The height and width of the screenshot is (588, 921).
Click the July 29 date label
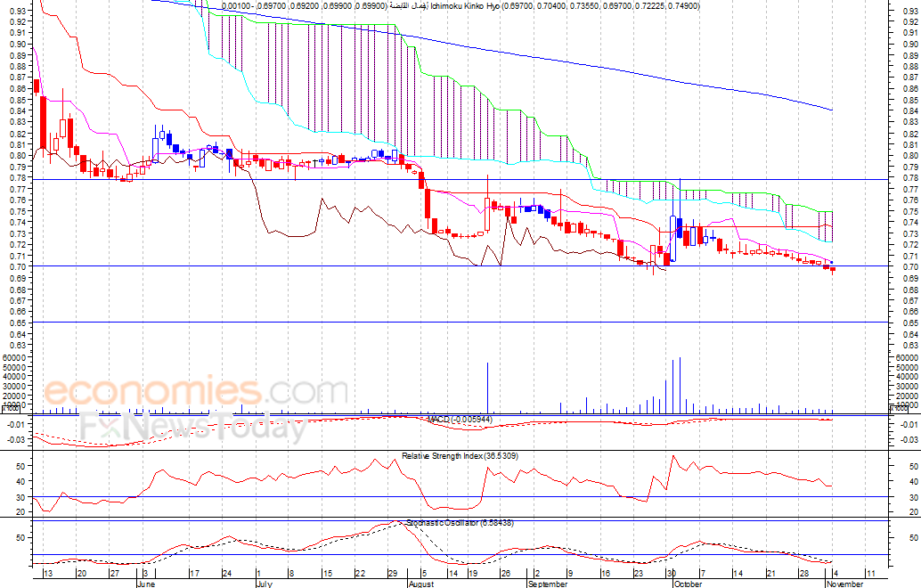(394, 574)
